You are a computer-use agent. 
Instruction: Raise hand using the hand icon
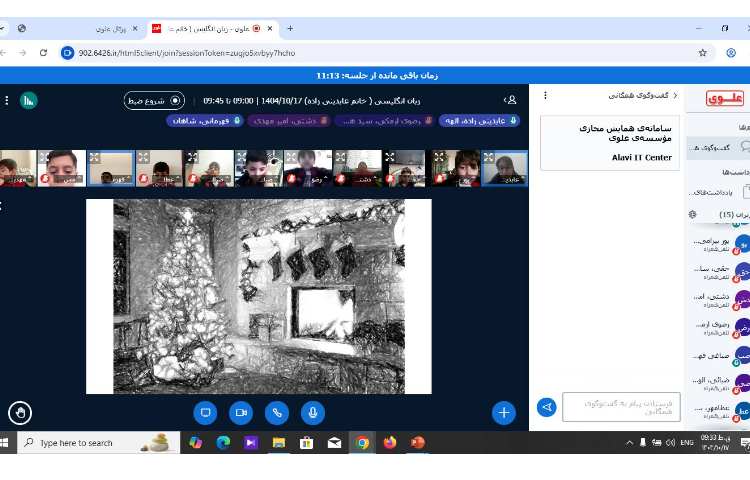[x=20, y=413]
